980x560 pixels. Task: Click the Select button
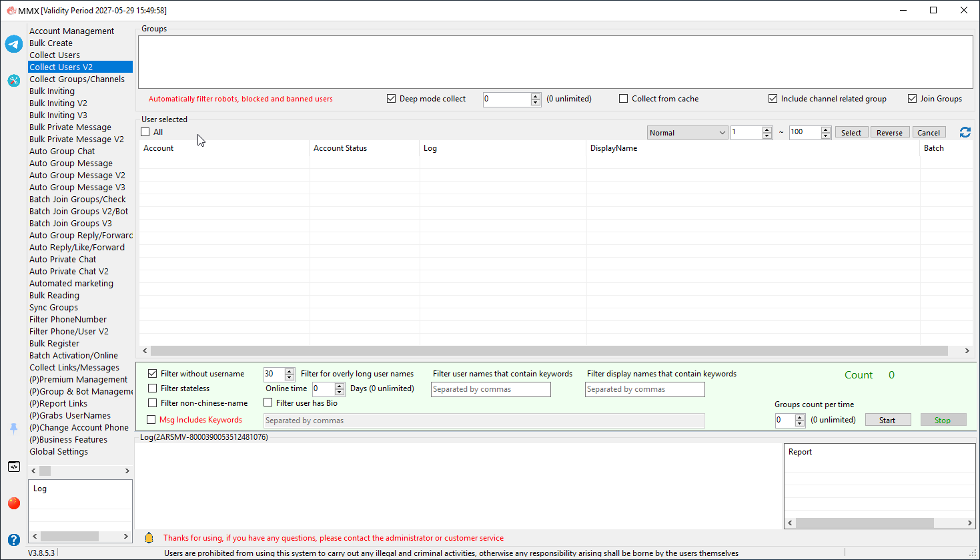(851, 132)
